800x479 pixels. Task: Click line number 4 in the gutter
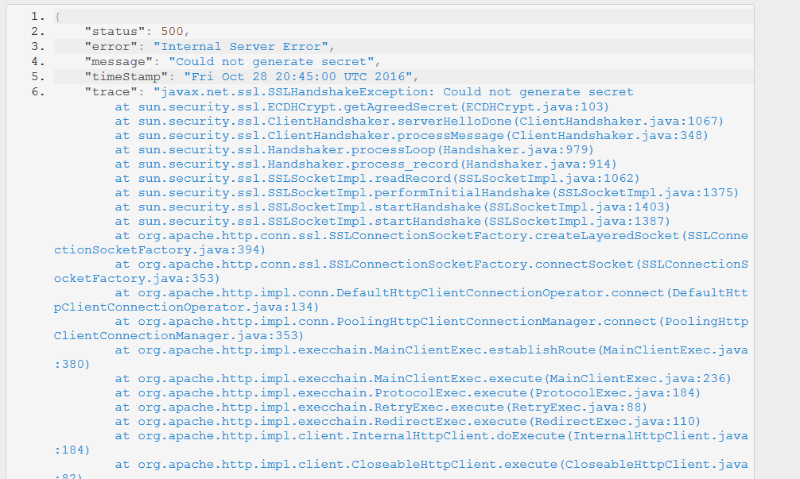click(x=38, y=62)
